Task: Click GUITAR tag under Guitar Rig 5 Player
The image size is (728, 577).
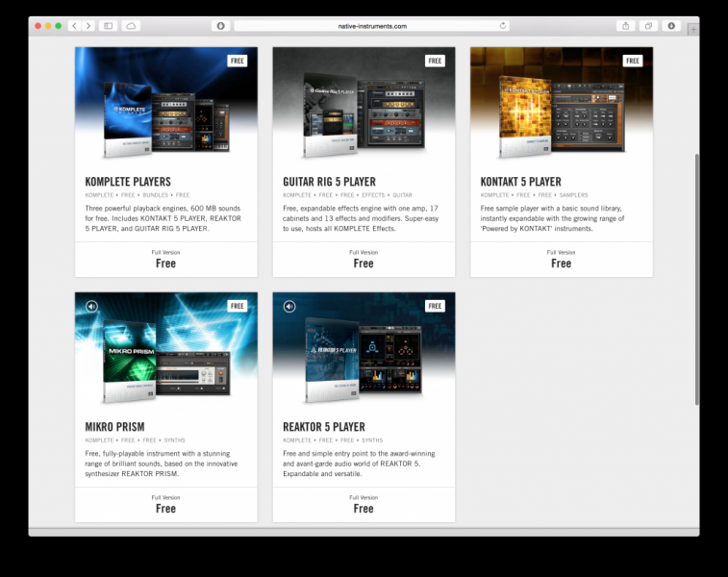Action: (x=402, y=195)
